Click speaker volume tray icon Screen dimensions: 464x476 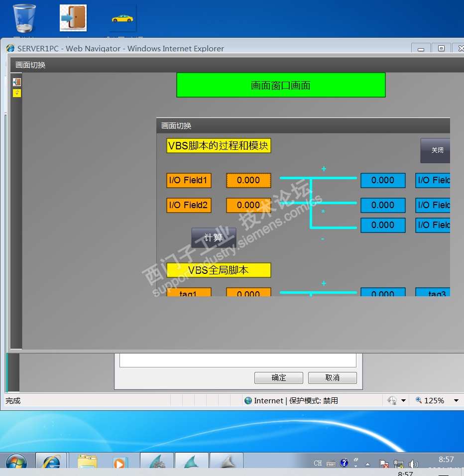413,464
